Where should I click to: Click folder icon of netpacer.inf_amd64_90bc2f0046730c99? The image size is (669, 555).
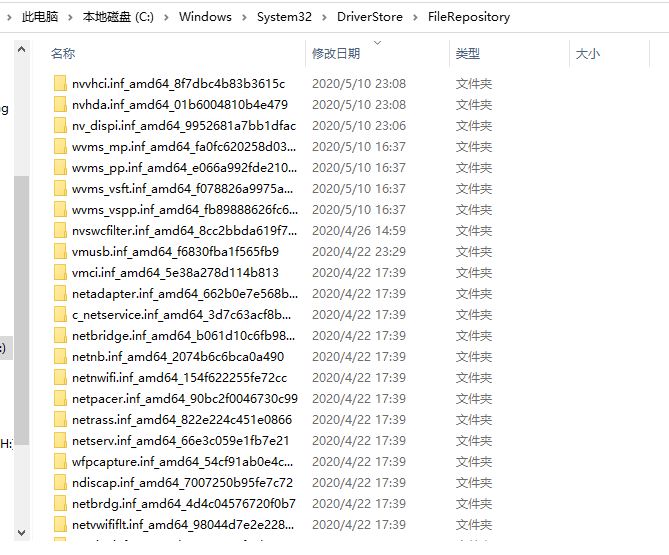click(60, 398)
